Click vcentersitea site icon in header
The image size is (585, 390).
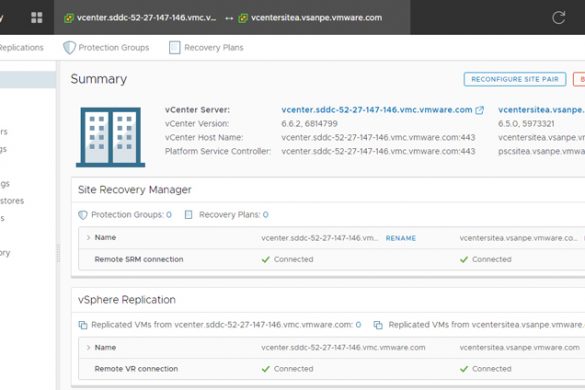(243, 18)
